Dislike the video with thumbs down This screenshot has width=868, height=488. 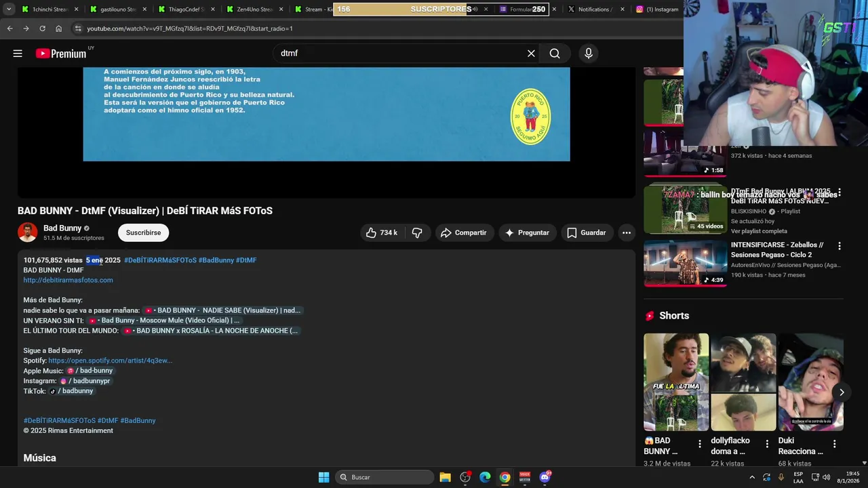coord(417,232)
